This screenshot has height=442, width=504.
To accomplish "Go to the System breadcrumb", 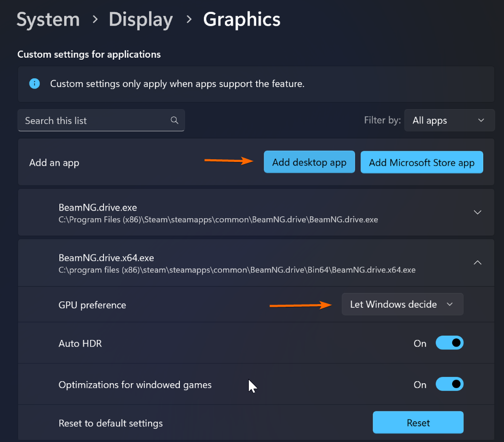I will click(x=48, y=19).
